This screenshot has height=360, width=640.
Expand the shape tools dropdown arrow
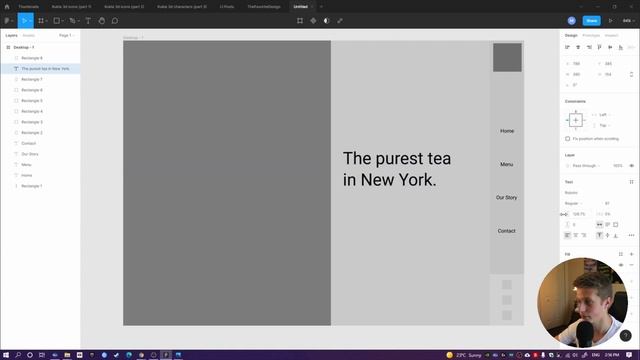(62, 21)
